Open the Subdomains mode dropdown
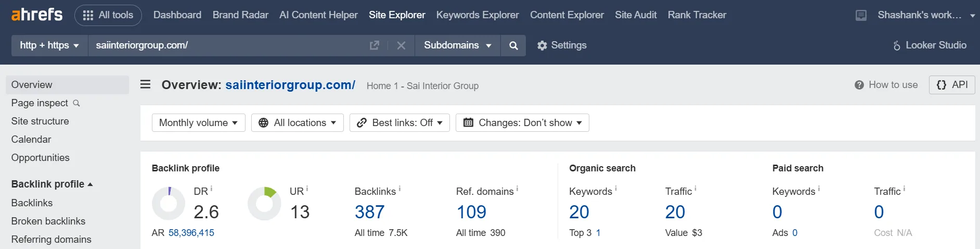The height and width of the screenshot is (249, 980). point(458,45)
